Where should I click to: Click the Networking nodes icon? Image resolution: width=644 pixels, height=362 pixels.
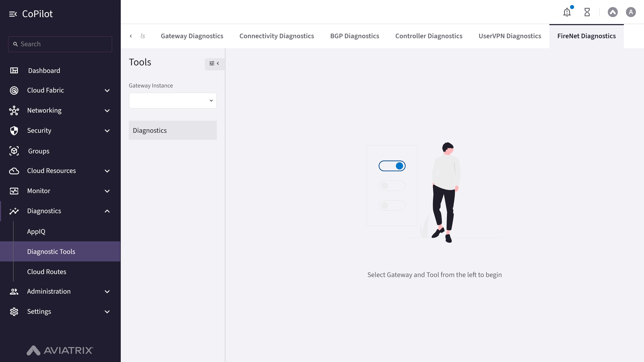click(14, 110)
